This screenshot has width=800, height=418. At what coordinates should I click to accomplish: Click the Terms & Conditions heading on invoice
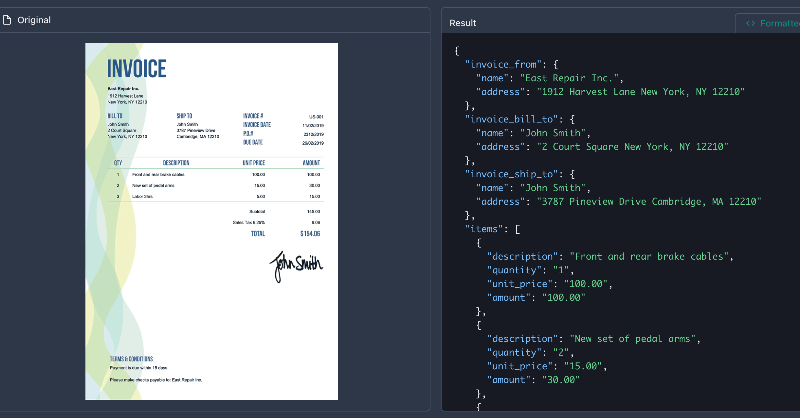click(x=131, y=359)
